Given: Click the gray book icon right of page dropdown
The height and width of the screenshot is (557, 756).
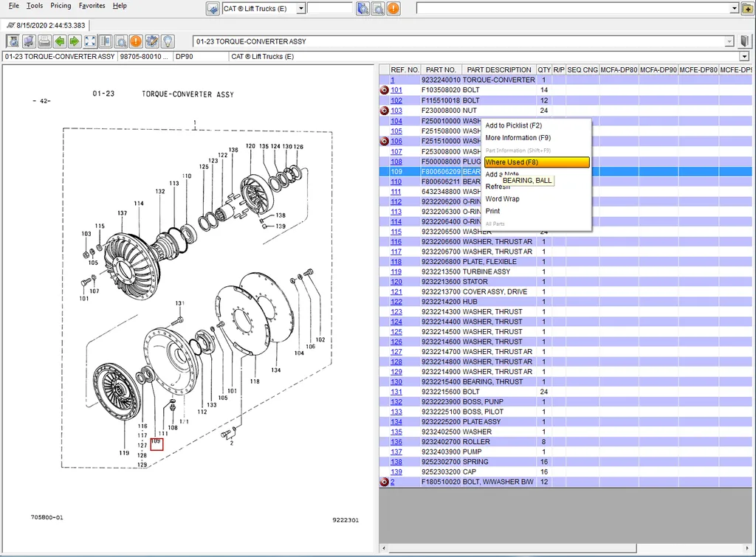Looking at the screenshot, I should click(x=745, y=41).
